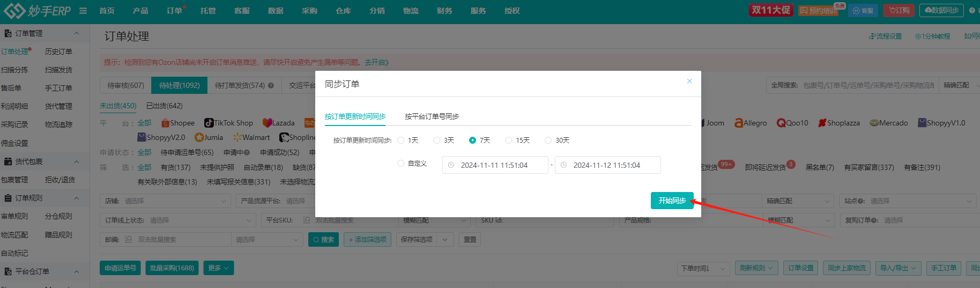The image size is (980, 288).
Task: Select the 3天 sync radio option
Action: pyautogui.click(x=436, y=140)
